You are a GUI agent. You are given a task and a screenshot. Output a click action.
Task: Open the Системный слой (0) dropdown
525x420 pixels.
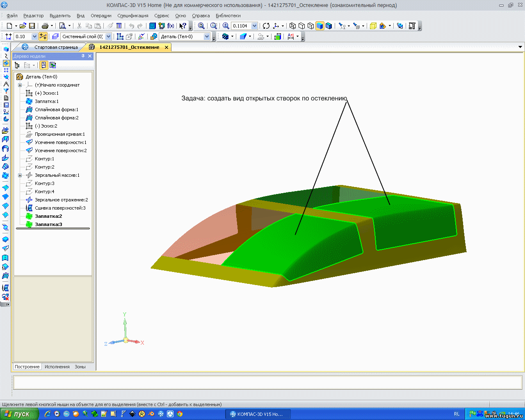pos(108,37)
